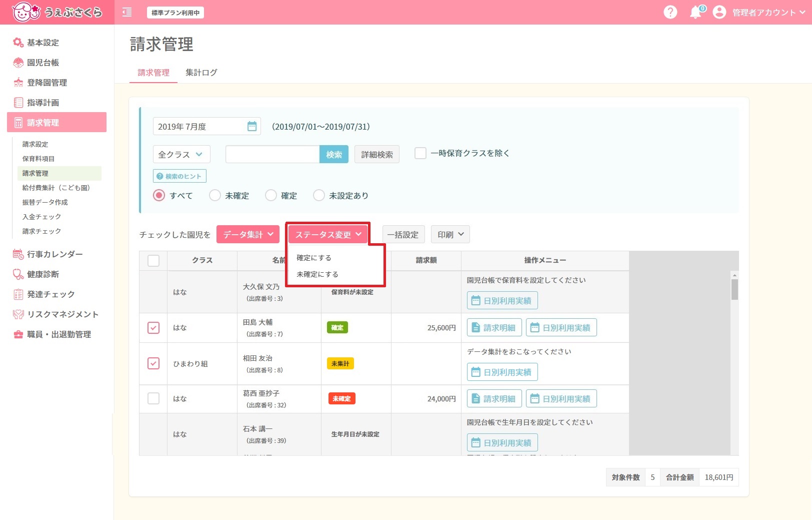Image resolution: width=812 pixels, height=520 pixels.
Task: Switch to the 集計ログ tab
Action: point(201,73)
